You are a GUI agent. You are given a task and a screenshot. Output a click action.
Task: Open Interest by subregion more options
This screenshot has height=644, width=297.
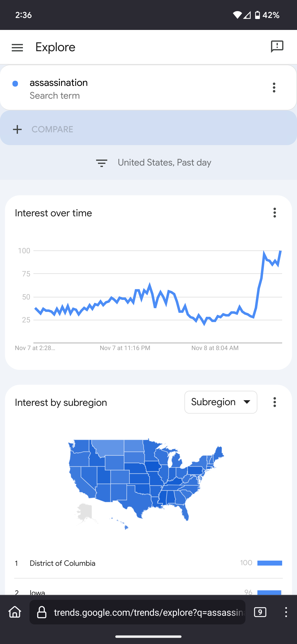pyautogui.click(x=275, y=402)
